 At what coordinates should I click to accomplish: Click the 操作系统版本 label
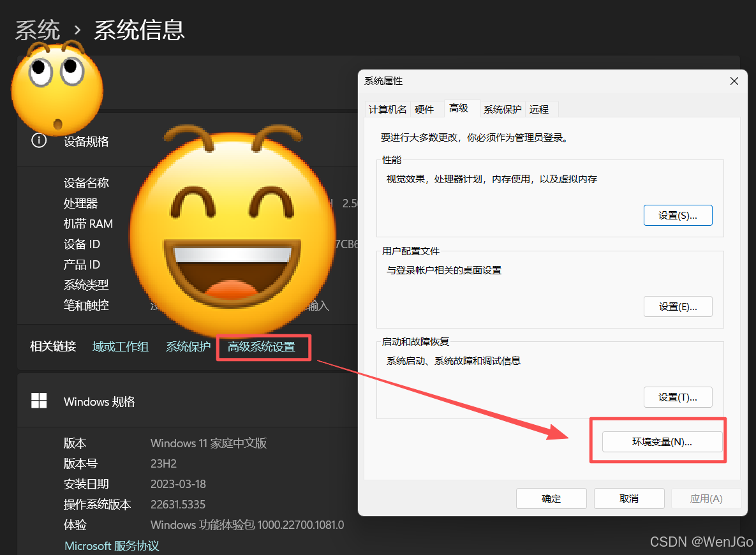coord(98,505)
